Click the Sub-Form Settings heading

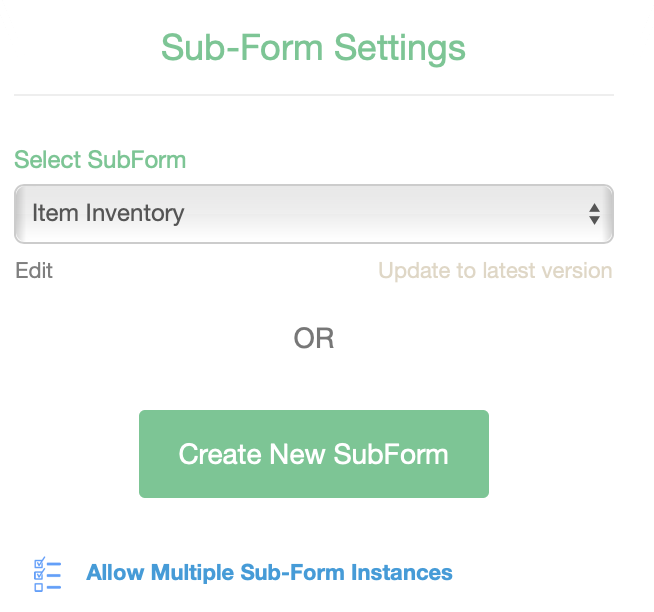[x=313, y=48]
